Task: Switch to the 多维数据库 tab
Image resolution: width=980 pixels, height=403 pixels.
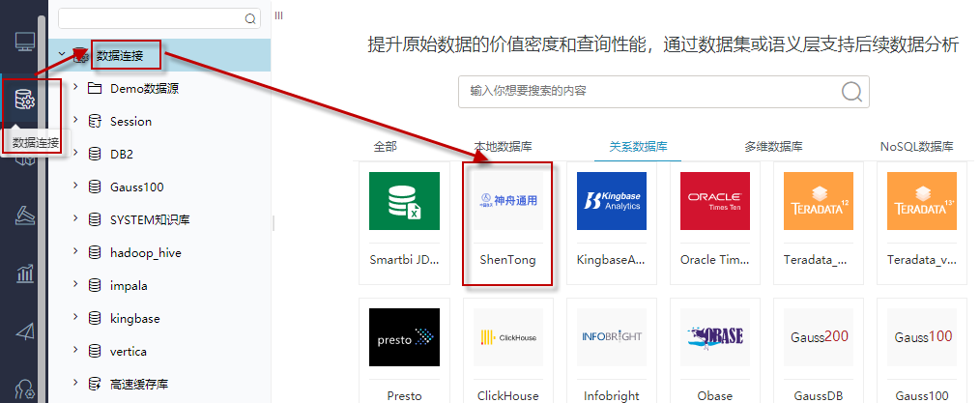Action: 773,147
